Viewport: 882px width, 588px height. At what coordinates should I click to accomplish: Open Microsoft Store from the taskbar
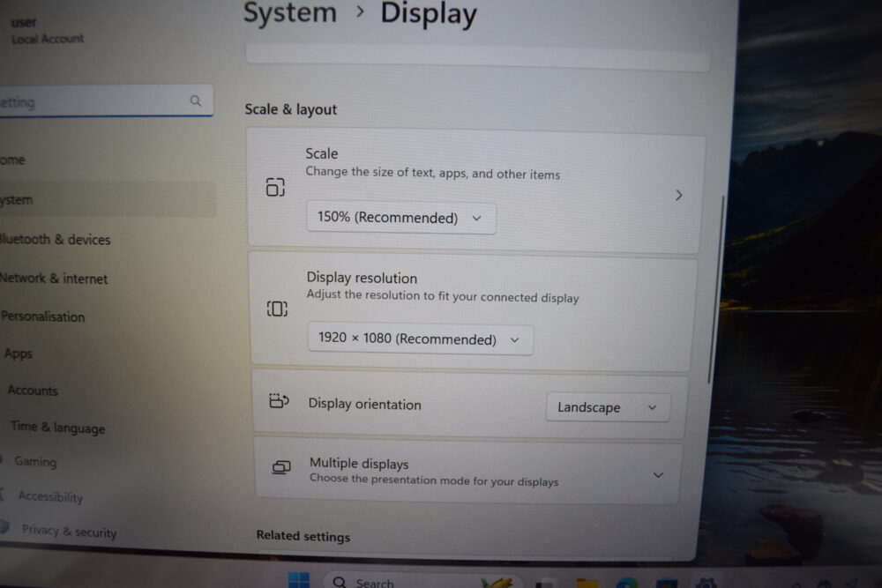click(x=667, y=583)
